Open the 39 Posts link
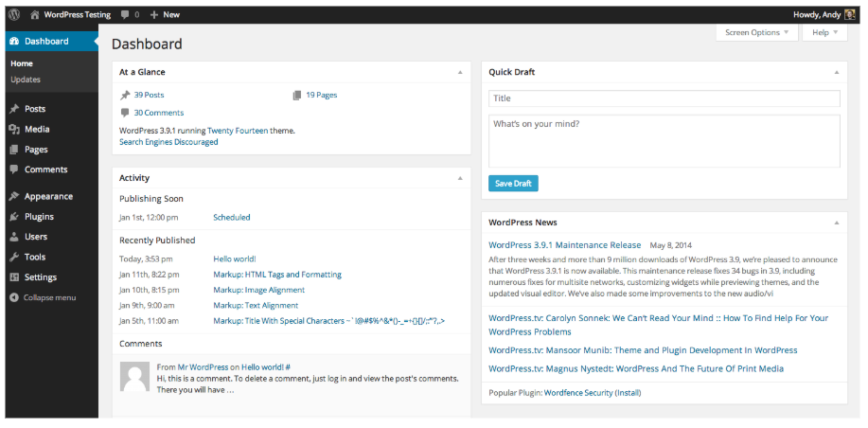The image size is (868, 428). pyautogui.click(x=149, y=96)
